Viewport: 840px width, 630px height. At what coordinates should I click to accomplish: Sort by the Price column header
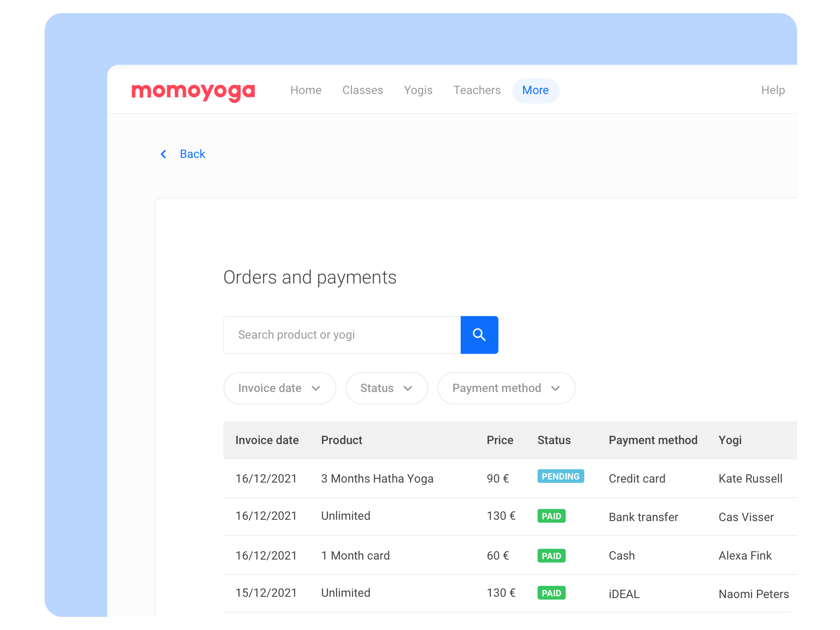point(500,440)
